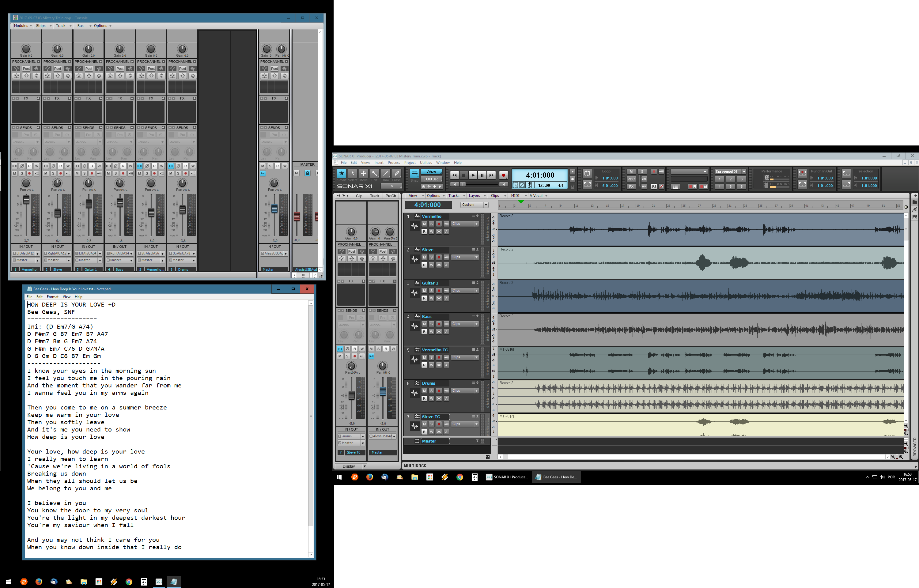Image resolution: width=919 pixels, height=588 pixels.
Task: Open Clips edit filter on Vermelho track
Action: click(465, 224)
